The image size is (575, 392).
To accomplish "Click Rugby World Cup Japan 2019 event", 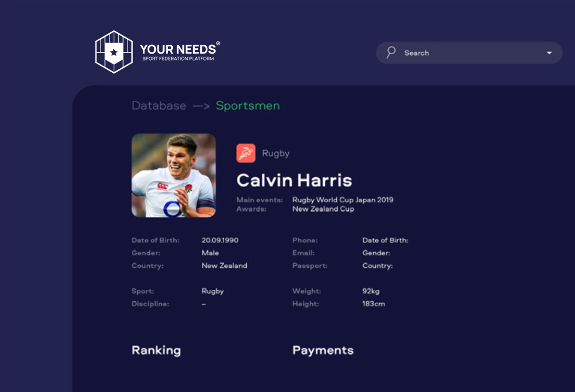I will [x=343, y=200].
